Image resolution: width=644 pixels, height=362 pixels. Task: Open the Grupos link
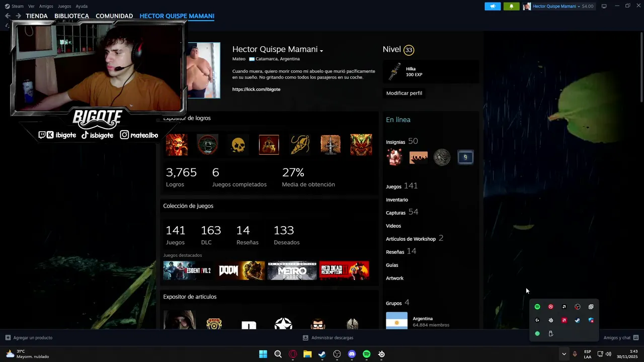393,303
